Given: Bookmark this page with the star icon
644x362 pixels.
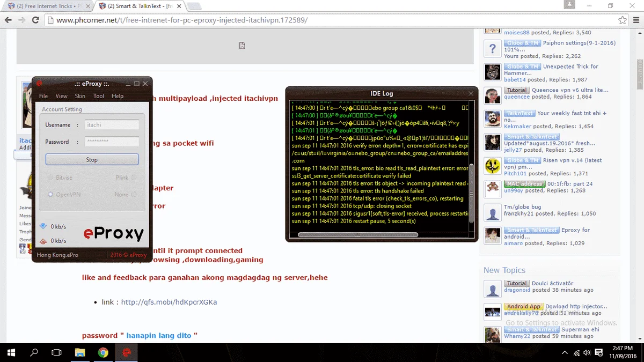Looking at the screenshot, I should [x=622, y=20].
